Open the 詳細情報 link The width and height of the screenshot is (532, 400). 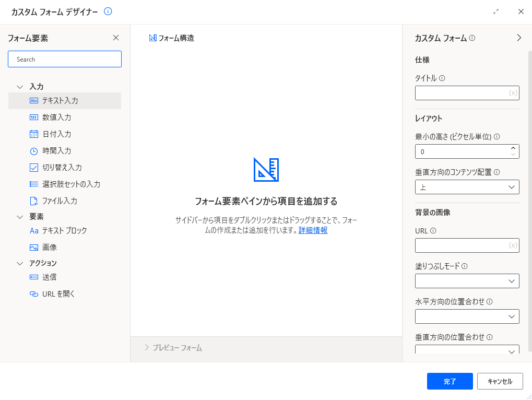(x=313, y=230)
